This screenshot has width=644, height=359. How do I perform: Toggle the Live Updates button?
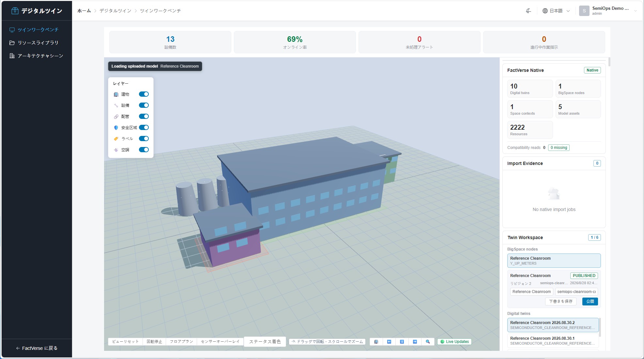tap(454, 342)
